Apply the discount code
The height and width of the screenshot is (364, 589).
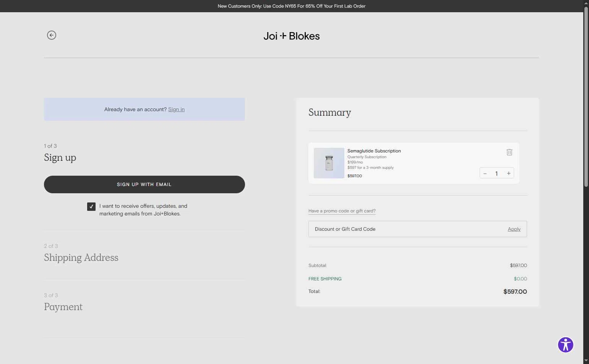tap(514, 229)
